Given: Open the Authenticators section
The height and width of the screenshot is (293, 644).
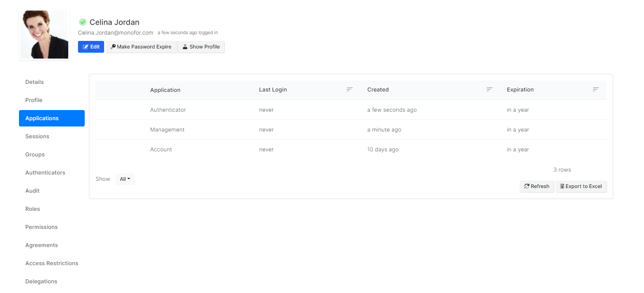Looking at the screenshot, I should point(45,173).
